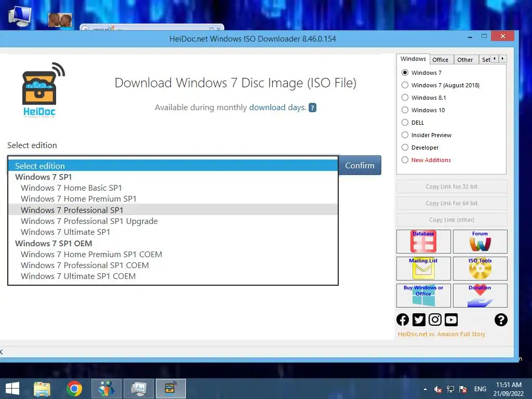Image resolution: width=532 pixels, height=399 pixels.
Task: Click the muted volume tray icon
Action: click(437, 389)
